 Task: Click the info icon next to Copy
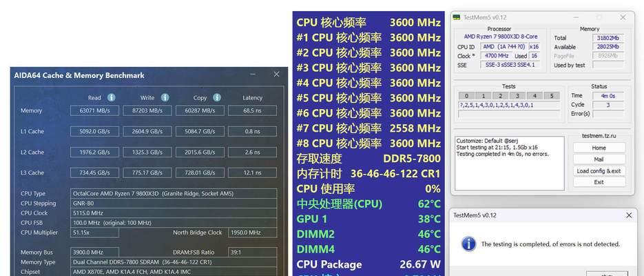coord(217,97)
